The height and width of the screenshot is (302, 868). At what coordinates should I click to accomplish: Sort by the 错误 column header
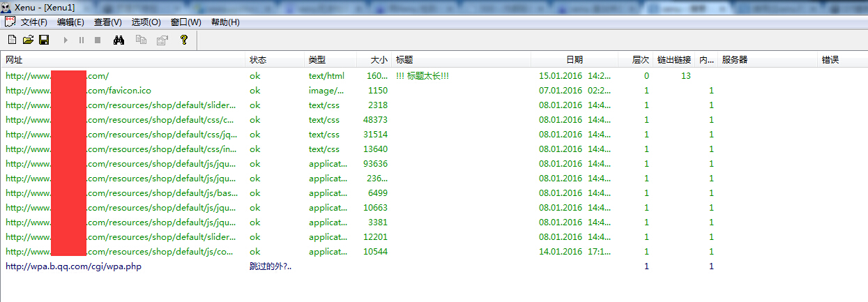click(x=842, y=60)
